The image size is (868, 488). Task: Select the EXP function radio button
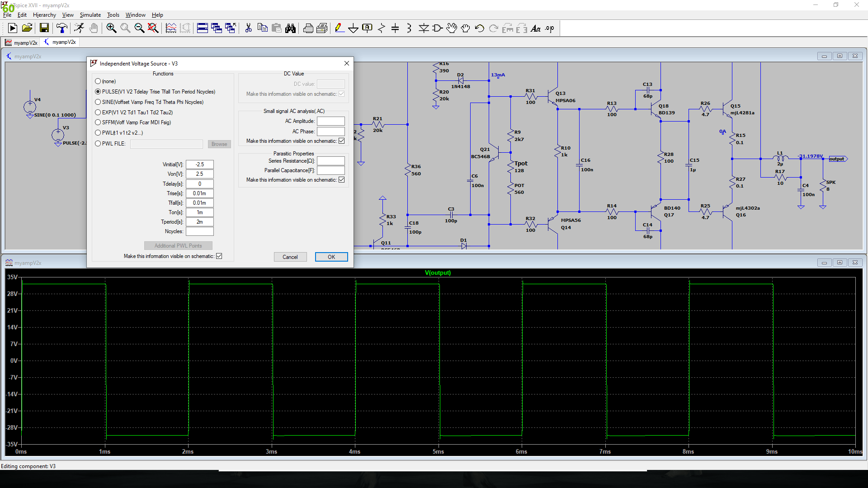click(98, 113)
